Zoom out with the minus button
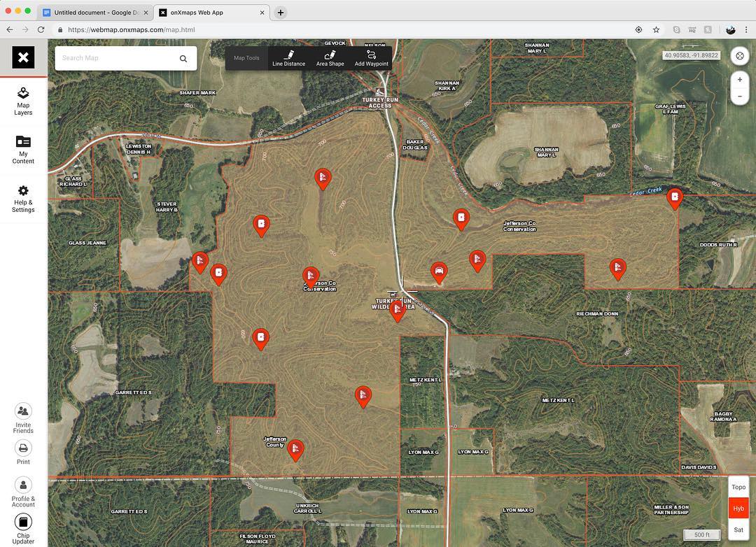 tap(740, 97)
